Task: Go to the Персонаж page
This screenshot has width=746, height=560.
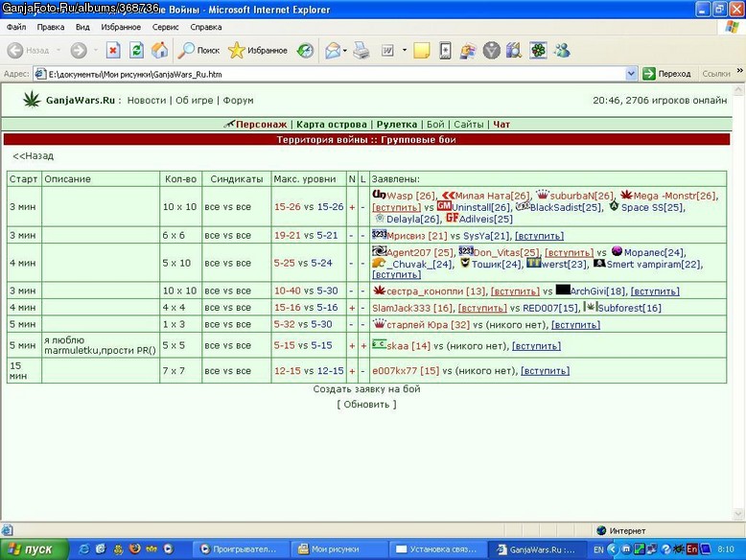Action: pos(261,125)
